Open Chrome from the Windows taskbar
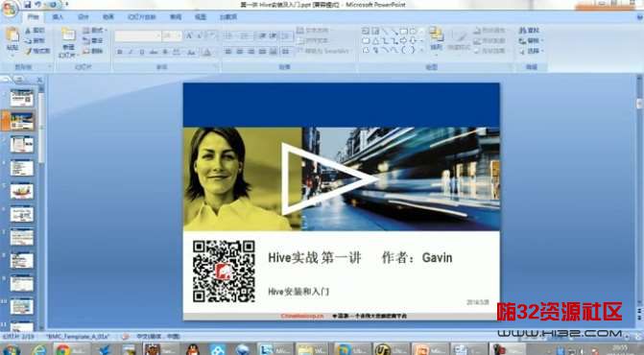Image resolution: width=644 pixels, height=355 pixels. (63, 349)
